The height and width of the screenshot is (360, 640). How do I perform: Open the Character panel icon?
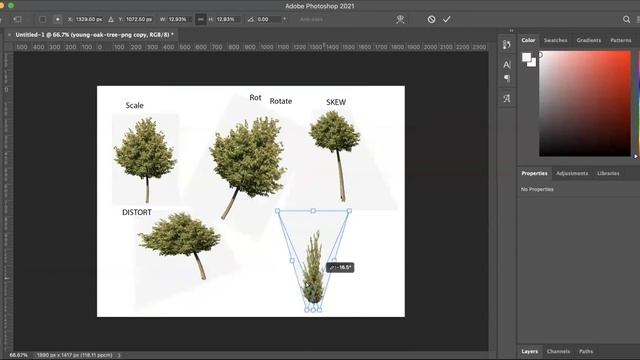[x=507, y=64]
